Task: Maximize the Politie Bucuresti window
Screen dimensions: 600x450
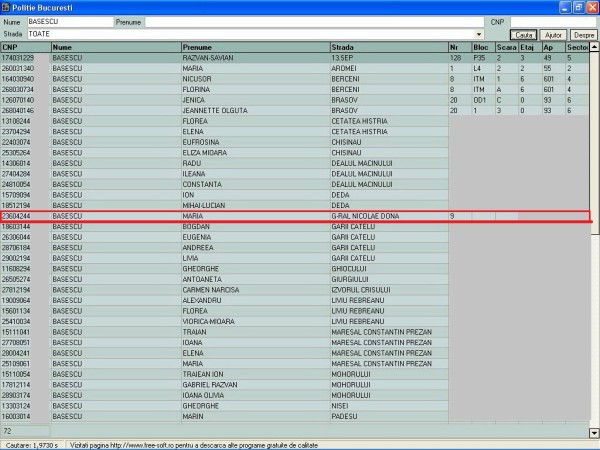Action: coord(577,7)
